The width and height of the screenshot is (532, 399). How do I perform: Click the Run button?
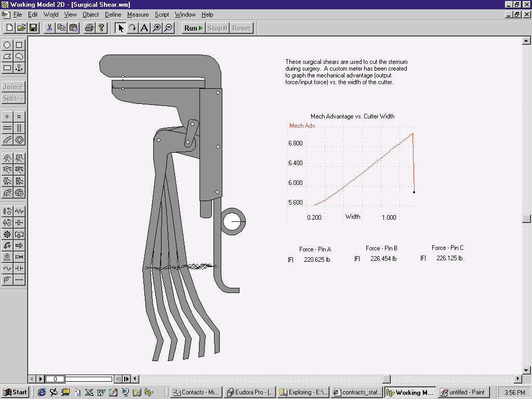[193, 28]
